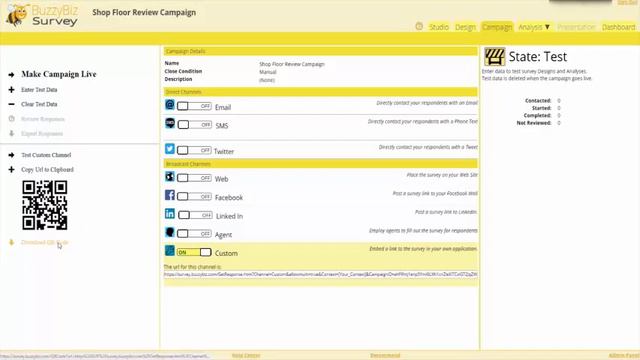Click the State Test storefront icon
Viewport: 640px width, 360px height.
coord(494,57)
